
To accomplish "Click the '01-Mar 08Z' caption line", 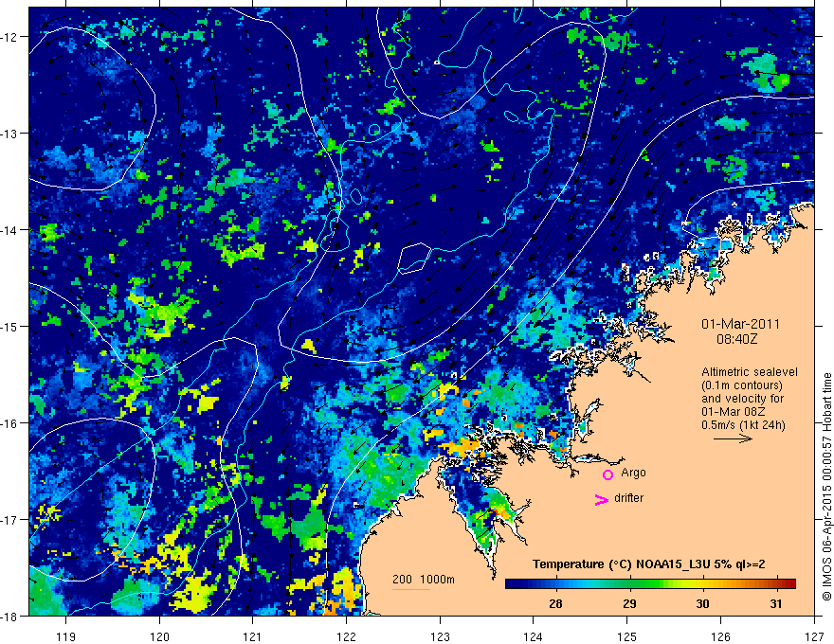I will [x=734, y=412].
